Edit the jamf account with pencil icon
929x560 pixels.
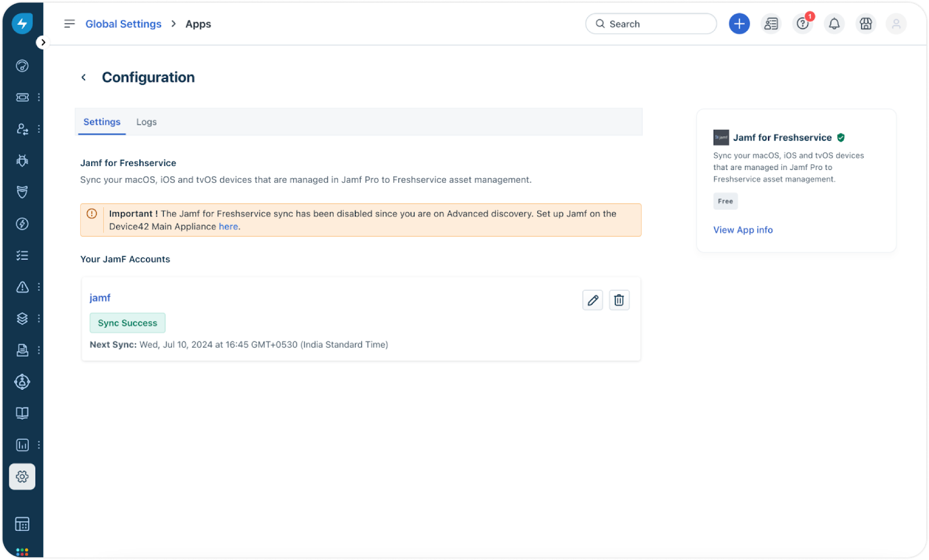click(x=593, y=300)
